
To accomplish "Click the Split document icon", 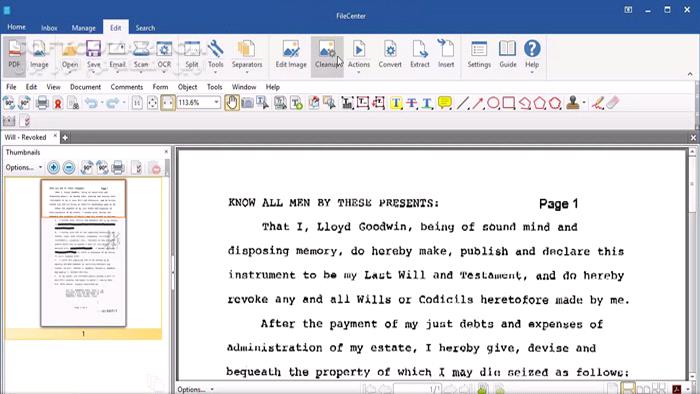I will (x=192, y=54).
